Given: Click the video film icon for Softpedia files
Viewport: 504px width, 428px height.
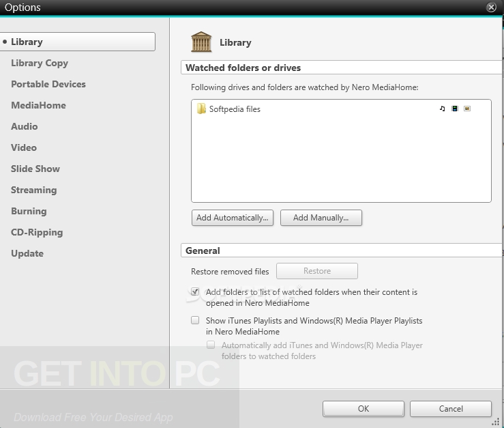Looking at the screenshot, I should 455,109.
